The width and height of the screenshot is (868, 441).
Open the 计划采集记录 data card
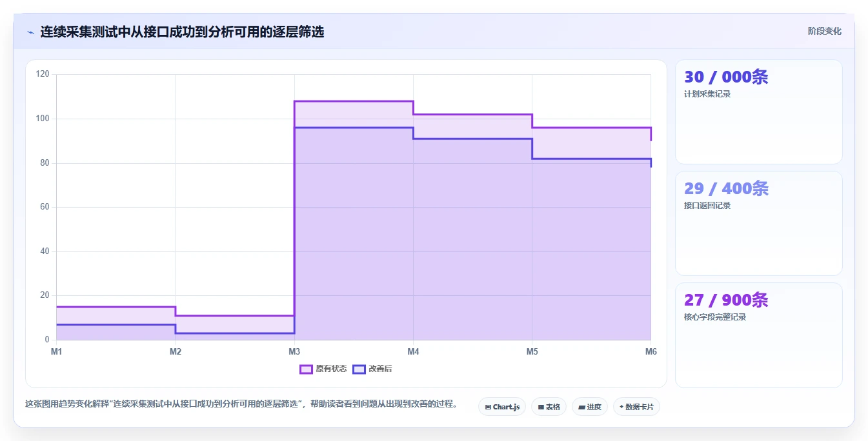point(759,112)
